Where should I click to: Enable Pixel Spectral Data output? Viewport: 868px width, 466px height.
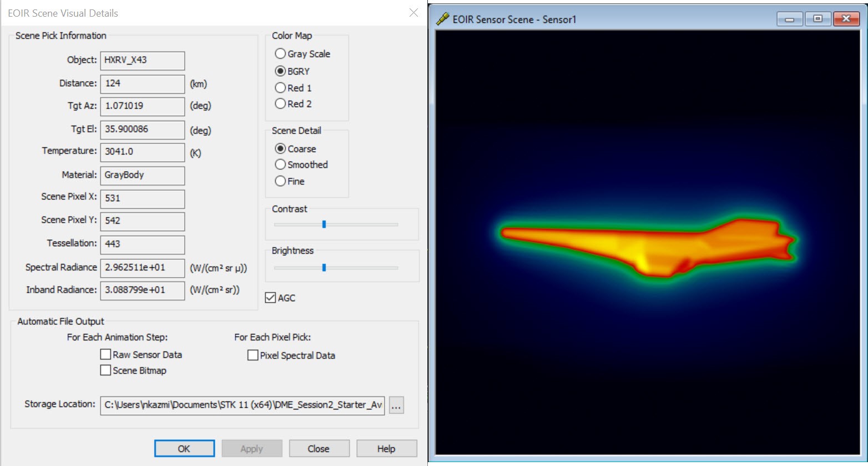(x=253, y=355)
